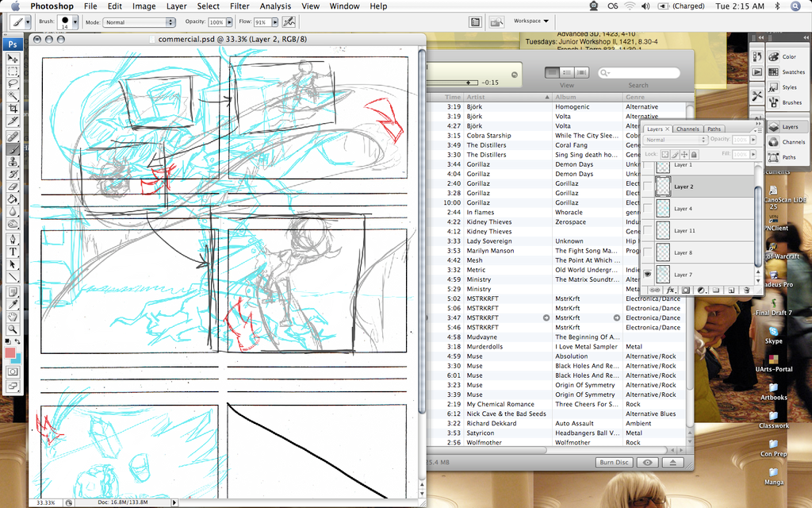Toggle airbrush mode in options bar

click(x=289, y=21)
